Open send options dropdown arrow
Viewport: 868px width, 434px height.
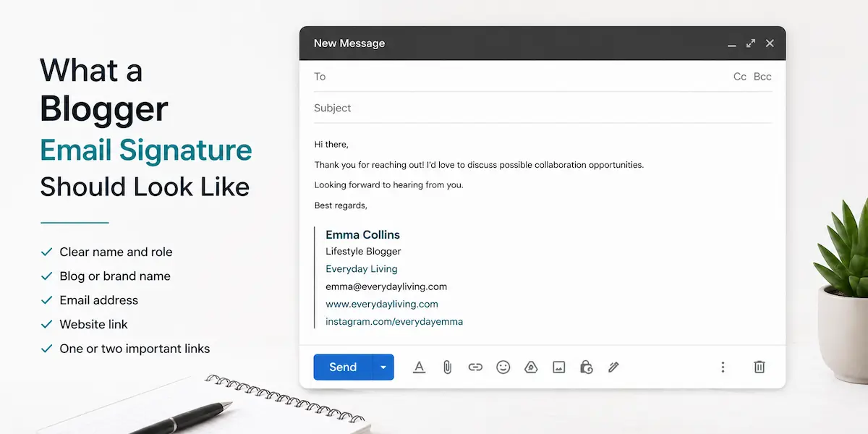point(383,367)
